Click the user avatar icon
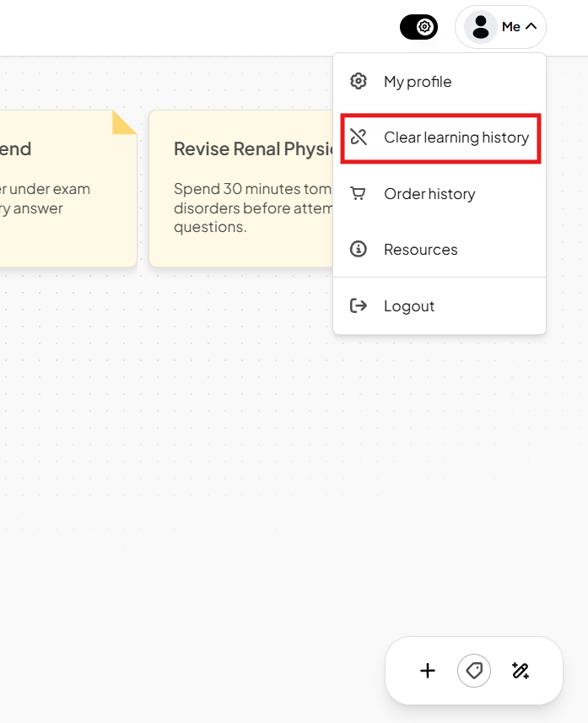Screen dimensions: 588x723 481,27
